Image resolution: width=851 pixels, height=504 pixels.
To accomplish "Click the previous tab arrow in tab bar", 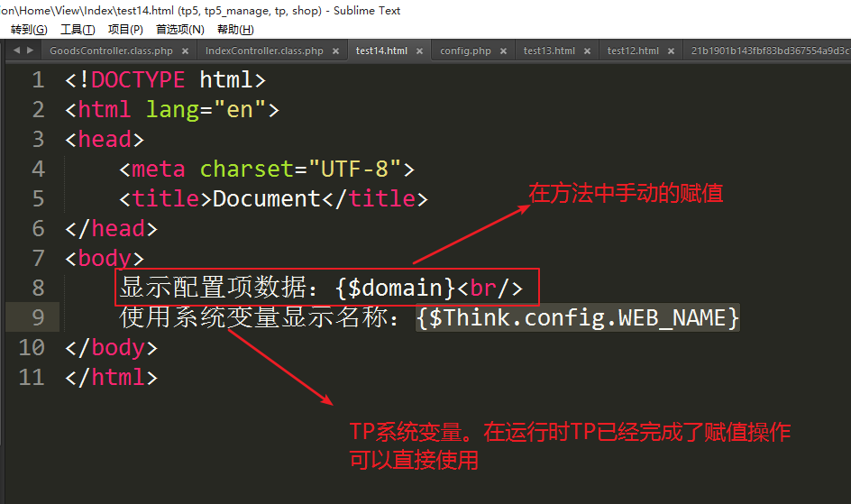I will 17,50.
